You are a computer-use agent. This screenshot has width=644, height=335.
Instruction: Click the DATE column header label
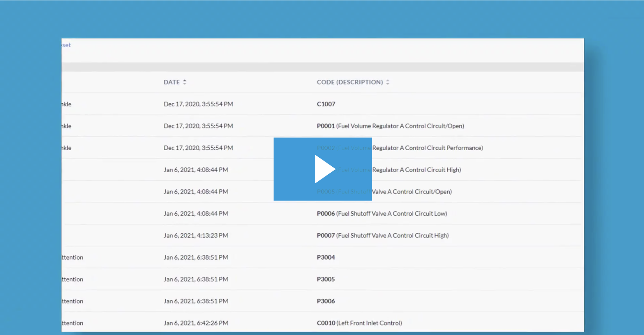coord(172,82)
